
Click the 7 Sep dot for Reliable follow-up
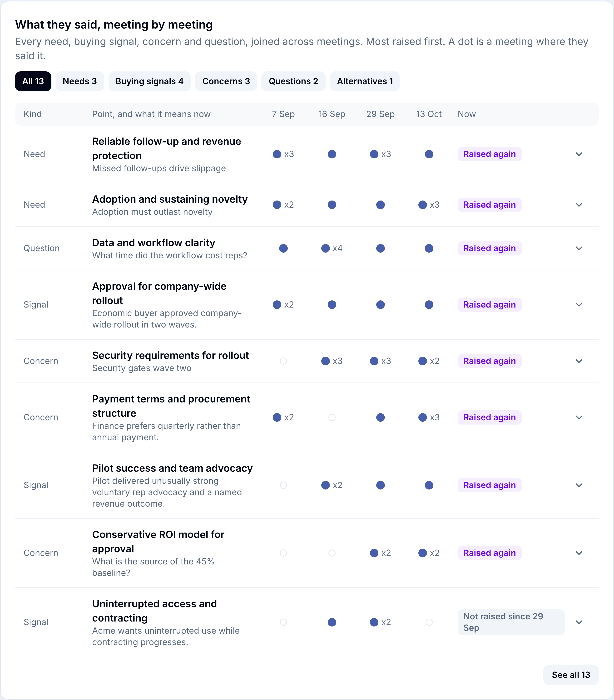pos(277,154)
